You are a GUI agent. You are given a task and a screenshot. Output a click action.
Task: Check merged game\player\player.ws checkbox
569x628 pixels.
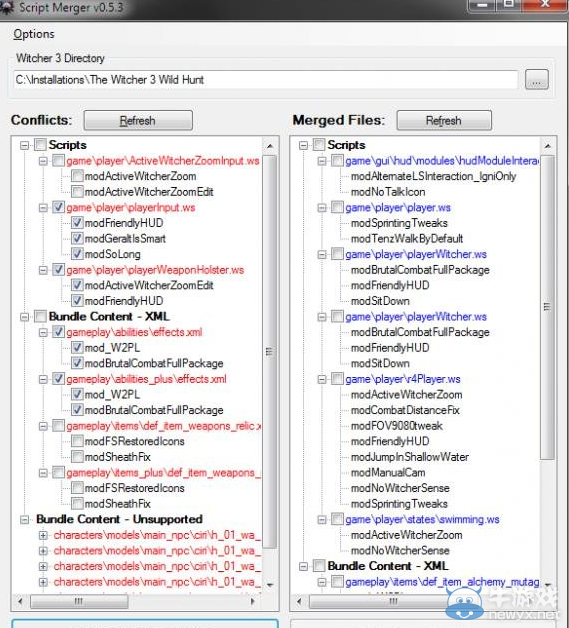337,207
